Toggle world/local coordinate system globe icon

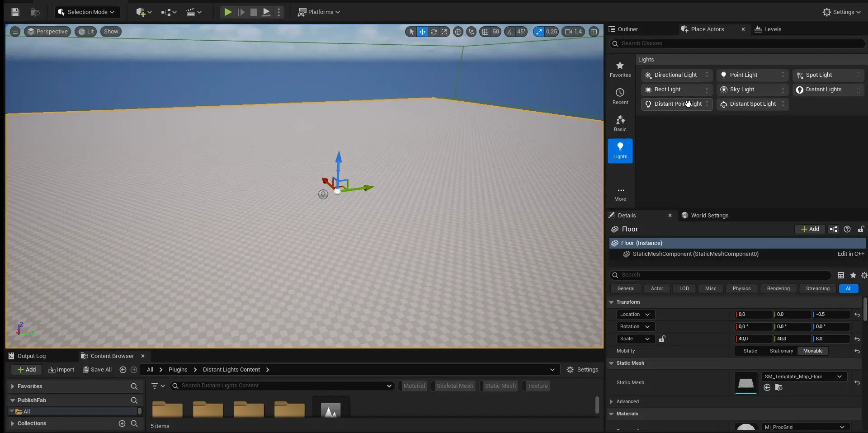click(x=458, y=32)
